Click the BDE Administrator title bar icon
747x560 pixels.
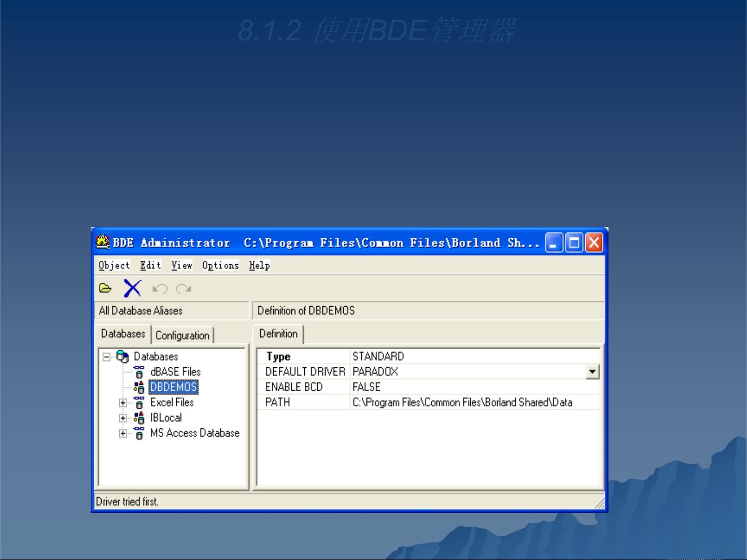click(x=103, y=242)
